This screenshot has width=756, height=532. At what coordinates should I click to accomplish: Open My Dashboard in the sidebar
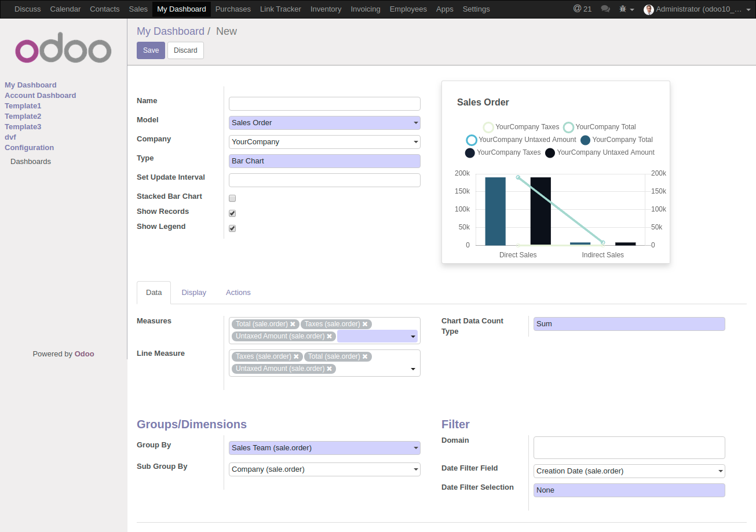tap(31, 85)
